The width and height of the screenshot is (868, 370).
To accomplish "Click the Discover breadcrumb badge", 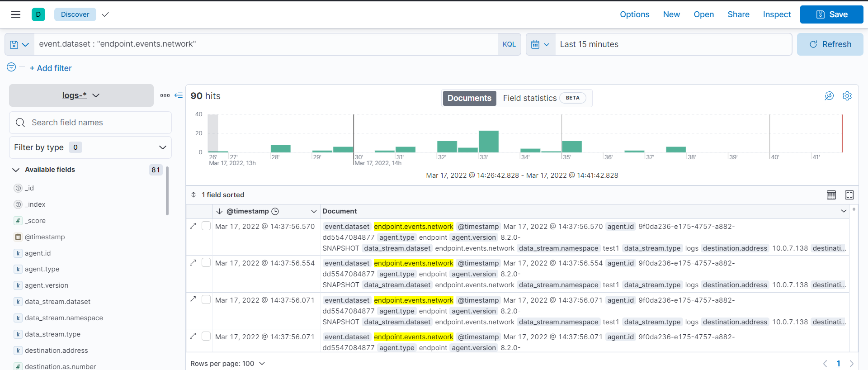I will coord(75,14).
